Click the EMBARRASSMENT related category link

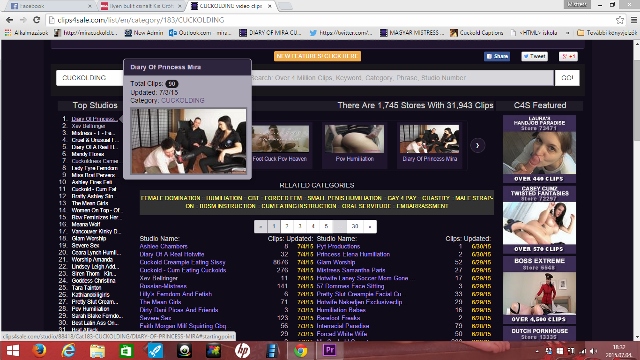click(422, 206)
